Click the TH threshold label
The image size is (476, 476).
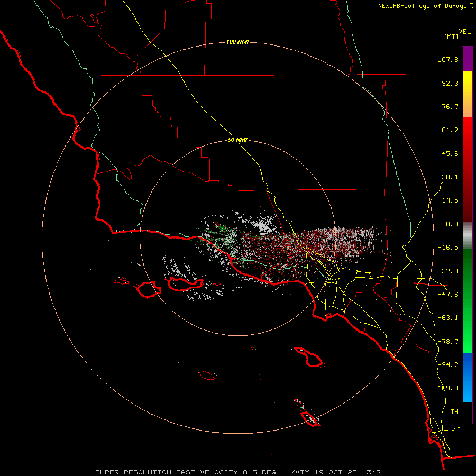[454, 412]
